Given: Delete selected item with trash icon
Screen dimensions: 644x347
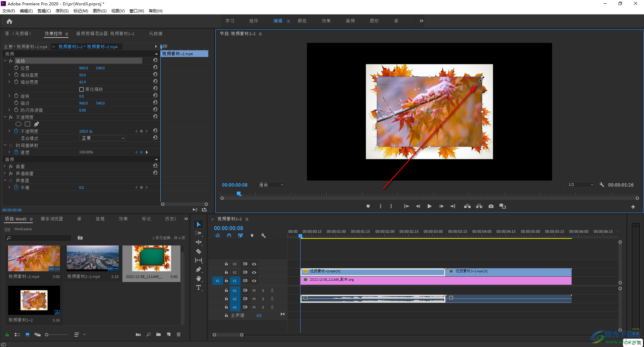Looking at the screenshot, I should [178, 334].
